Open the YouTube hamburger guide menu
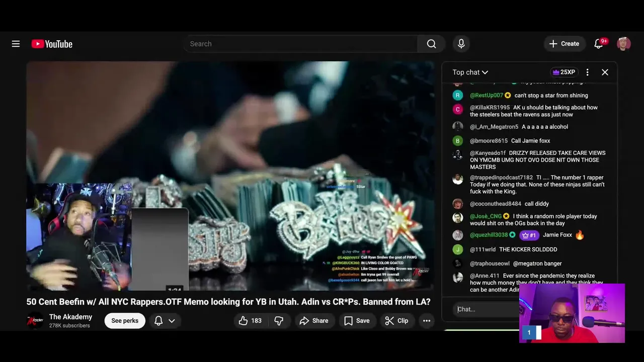Image resolution: width=644 pixels, height=362 pixels. [x=16, y=44]
